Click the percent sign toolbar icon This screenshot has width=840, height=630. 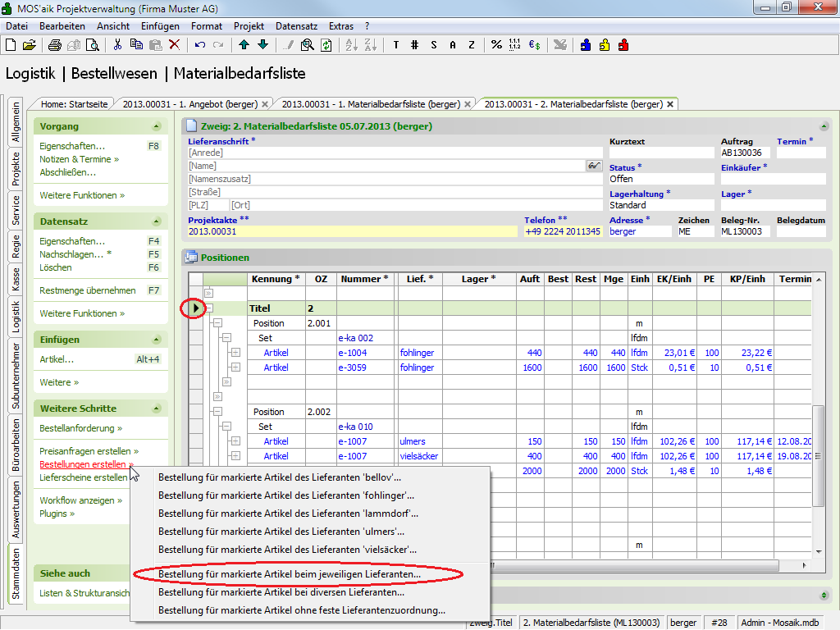tap(496, 45)
